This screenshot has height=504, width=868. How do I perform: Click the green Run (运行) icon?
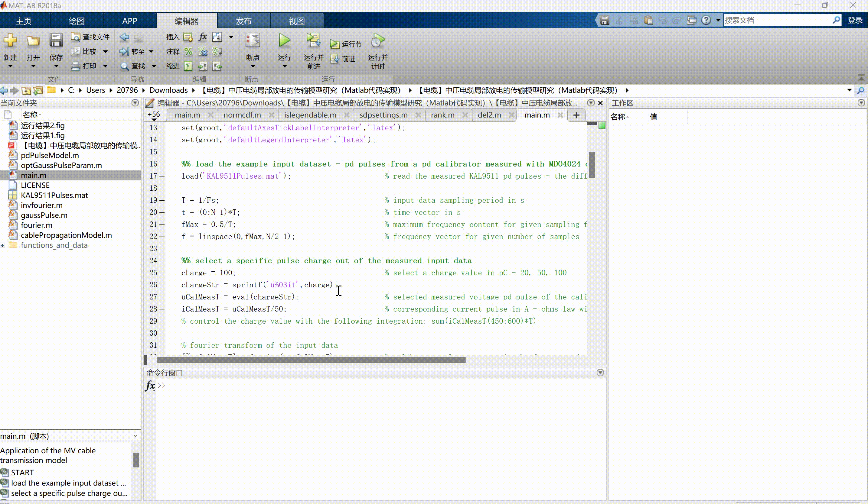(x=285, y=40)
